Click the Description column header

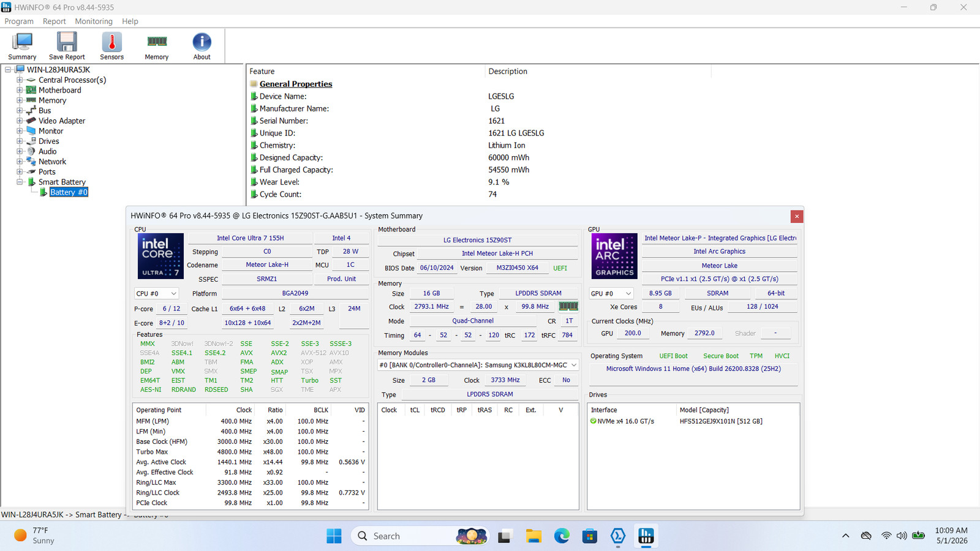pyautogui.click(x=598, y=72)
